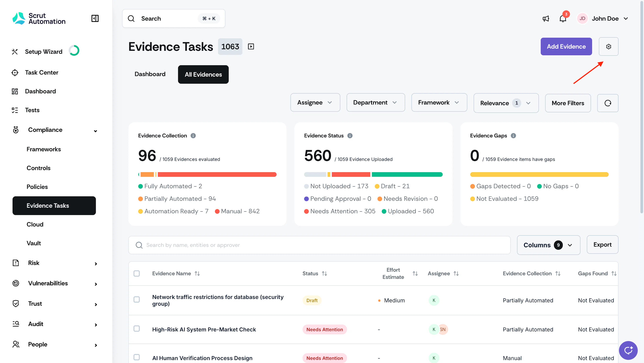
Task: Show Evidence Gaps info icon
Action: point(513,136)
